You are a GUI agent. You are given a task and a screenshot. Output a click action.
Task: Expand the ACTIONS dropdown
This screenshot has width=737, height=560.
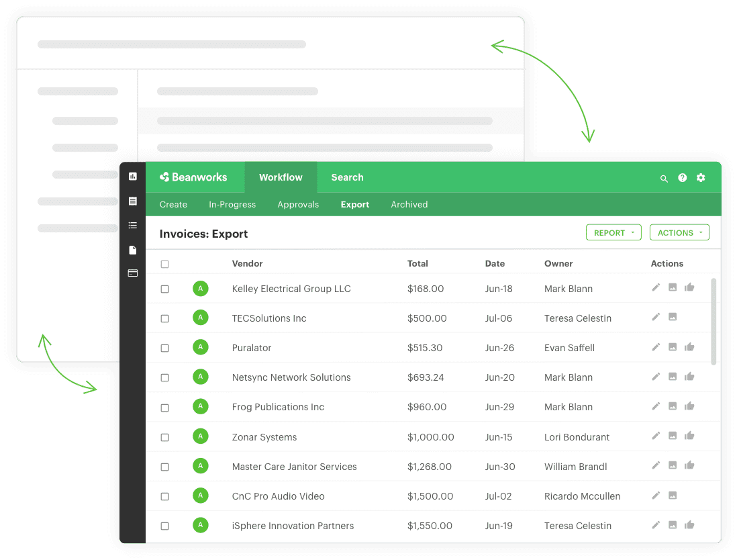[679, 232]
